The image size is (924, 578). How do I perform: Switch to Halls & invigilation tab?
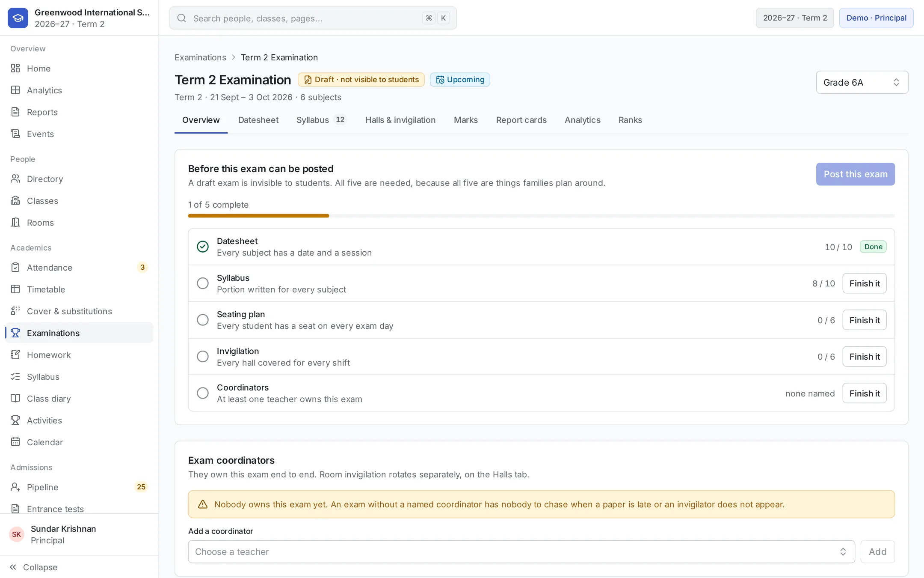click(400, 120)
